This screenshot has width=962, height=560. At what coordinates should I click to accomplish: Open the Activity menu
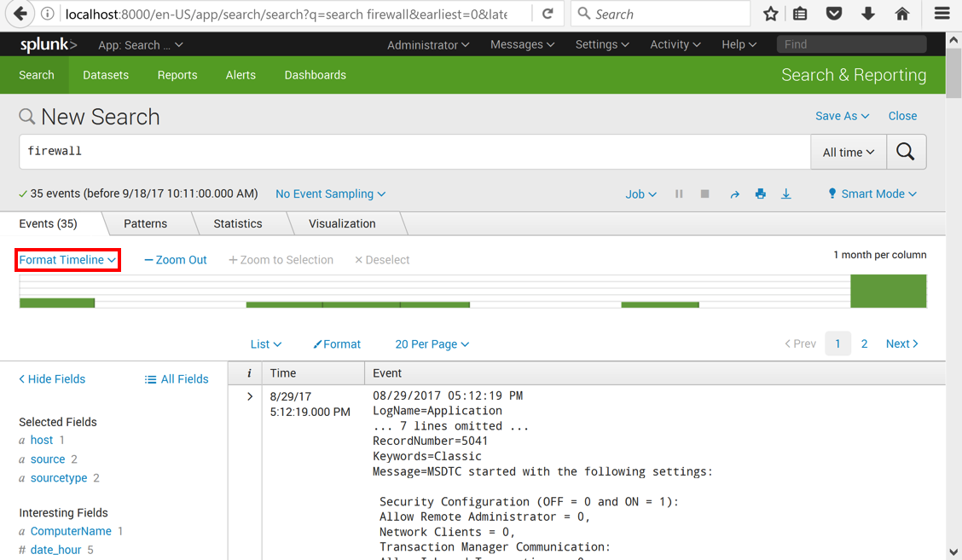(675, 44)
